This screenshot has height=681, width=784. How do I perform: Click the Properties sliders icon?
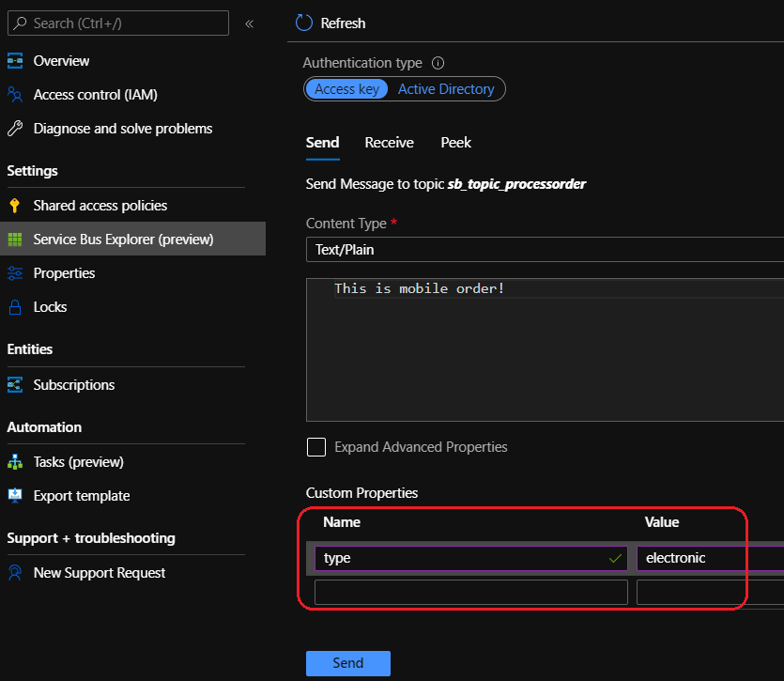coord(15,273)
